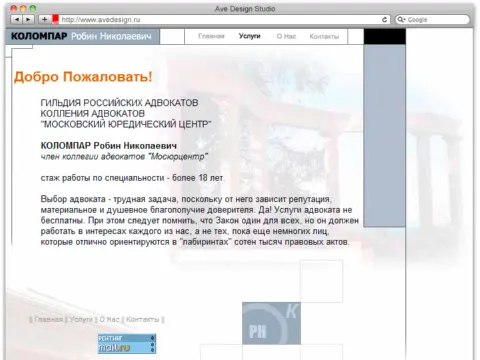Select the Услуги item in the top navigation
Screen dimensions: 480x360
click(249, 36)
